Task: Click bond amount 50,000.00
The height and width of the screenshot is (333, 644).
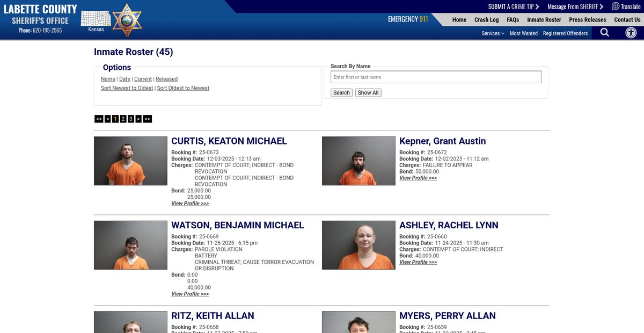Action: tap(427, 172)
